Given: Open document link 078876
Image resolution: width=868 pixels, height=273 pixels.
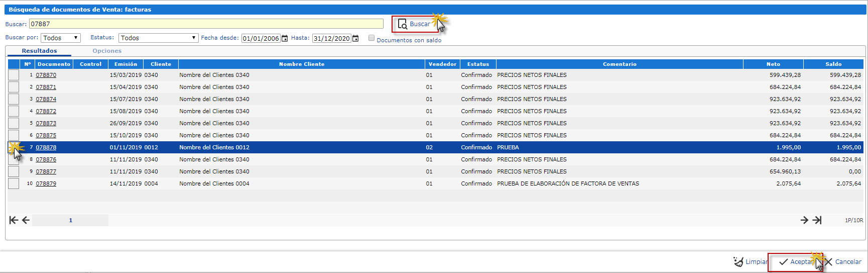Looking at the screenshot, I should [46, 159].
